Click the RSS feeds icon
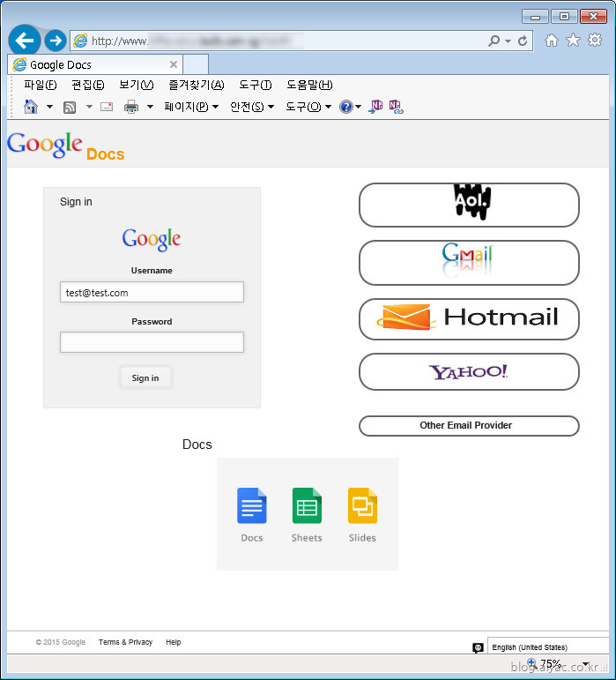616x680 pixels. 70,107
